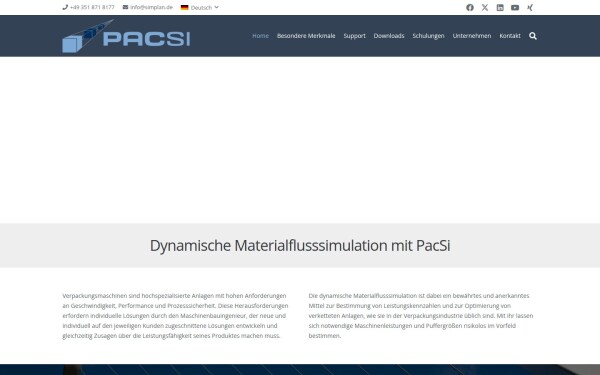Click paragraph starting 'Verpackungsmaschinen sind hochspezialisierte'
The height and width of the screenshot is (375, 600).
[176, 316]
